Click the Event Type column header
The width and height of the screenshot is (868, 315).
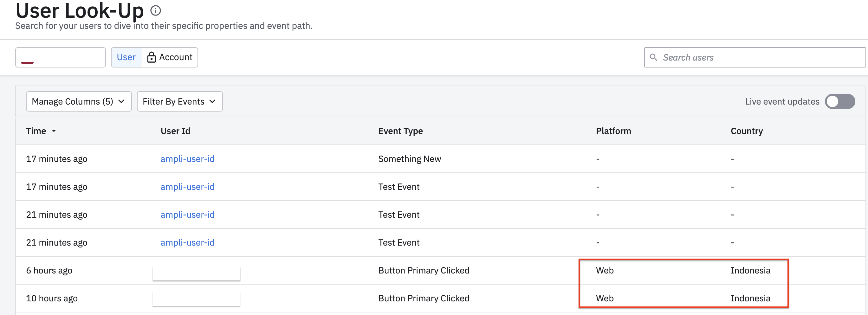click(400, 131)
